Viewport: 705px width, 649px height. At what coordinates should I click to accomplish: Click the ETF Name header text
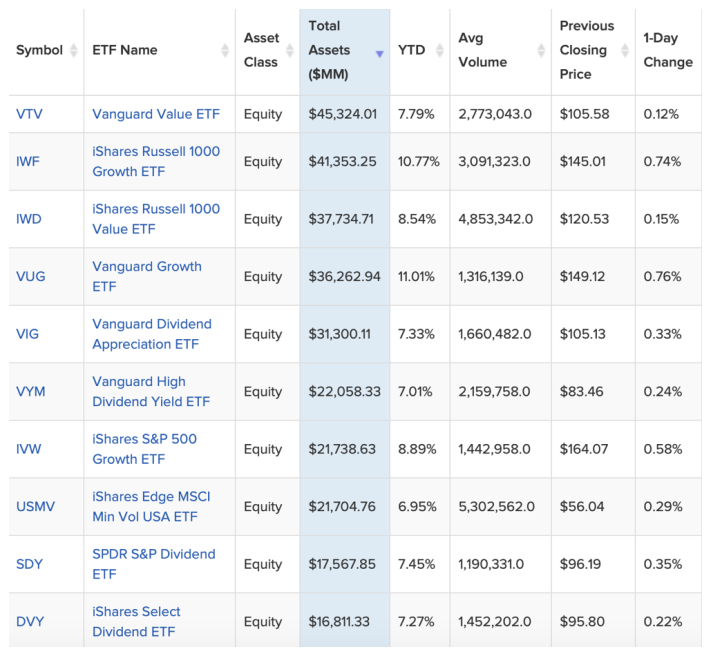125,50
